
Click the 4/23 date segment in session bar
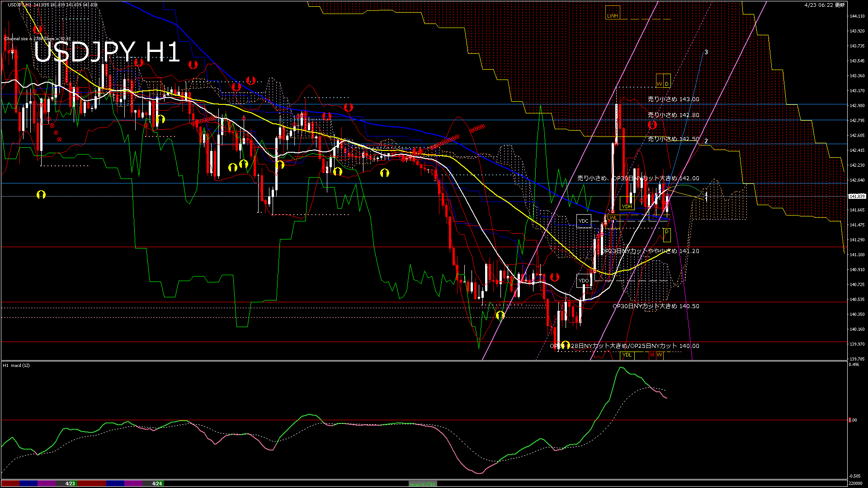tap(70, 483)
